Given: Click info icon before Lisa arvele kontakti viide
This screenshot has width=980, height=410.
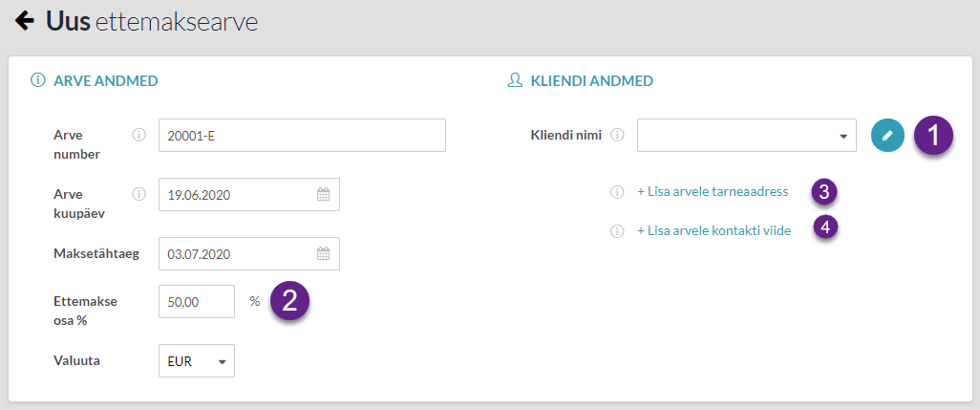Looking at the screenshot, I should [617, 230].
